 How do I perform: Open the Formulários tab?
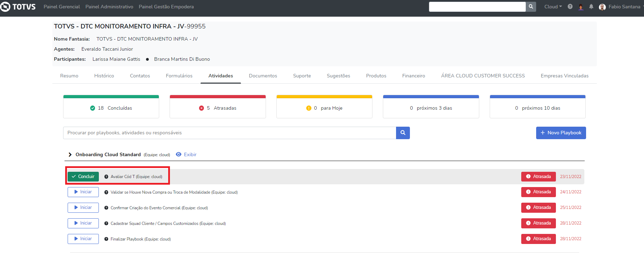pyautogui.click(x=179, y=76)
